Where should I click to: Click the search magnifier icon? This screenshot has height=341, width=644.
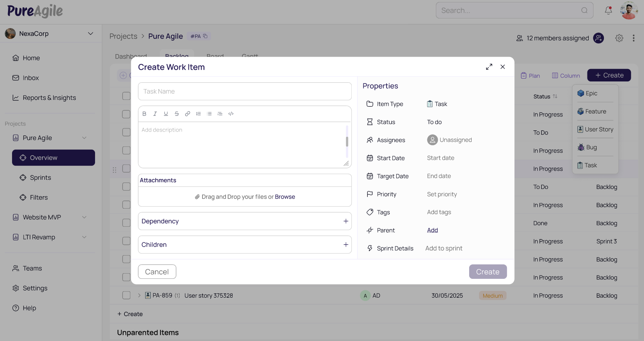pyautogui.click(x=585, y=10)
